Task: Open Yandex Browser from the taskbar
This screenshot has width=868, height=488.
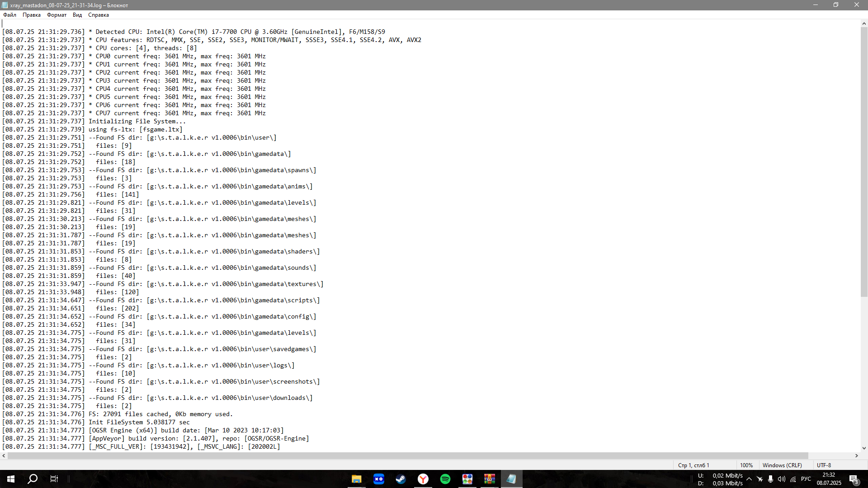Action: (x=423, y=479)
